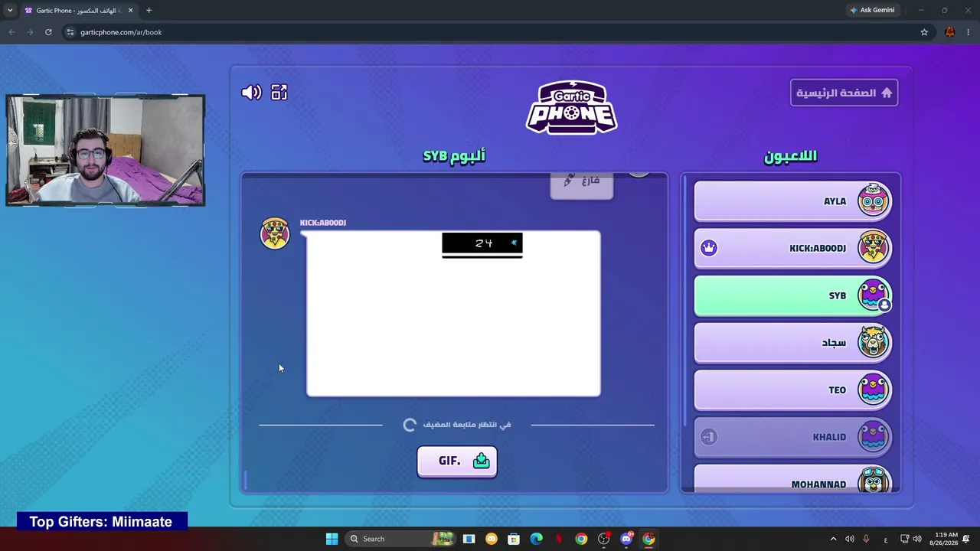
Task: Focus the address bar showing garticphone.com/ar/book
Action: [490, 32]
